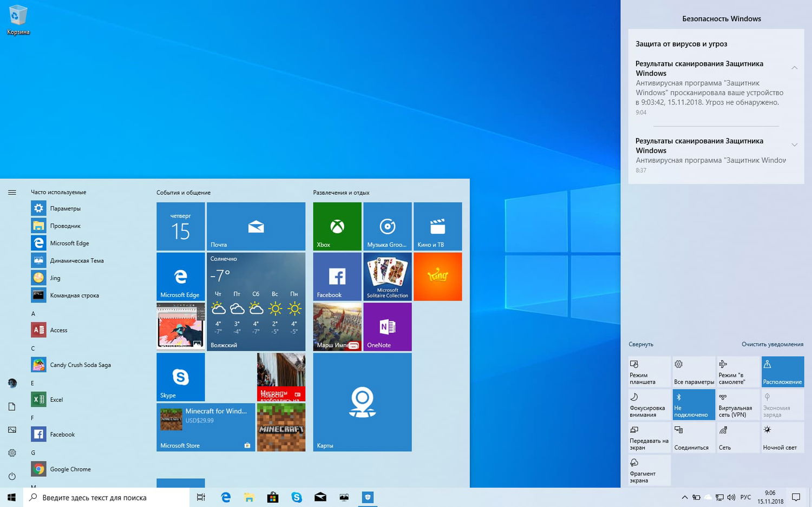The width and height of the screenshot is (812, 507).
Task: Open the OneNote tile
Action: pos(387,326)
